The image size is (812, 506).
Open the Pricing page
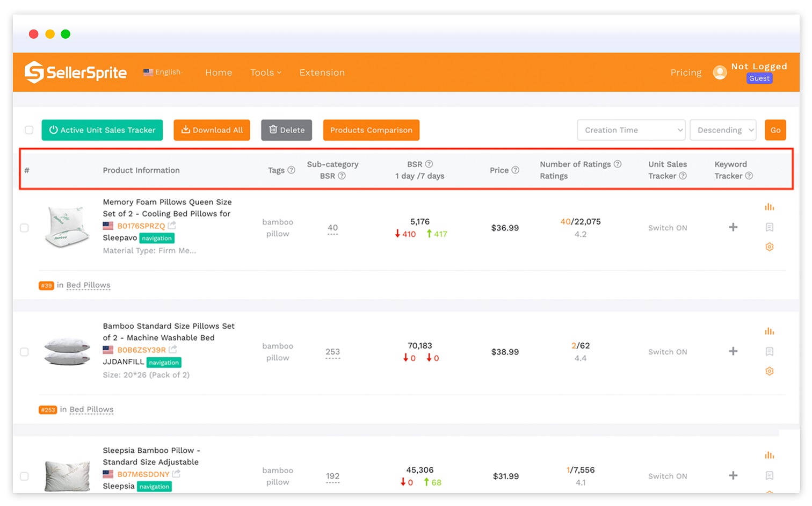686,72
